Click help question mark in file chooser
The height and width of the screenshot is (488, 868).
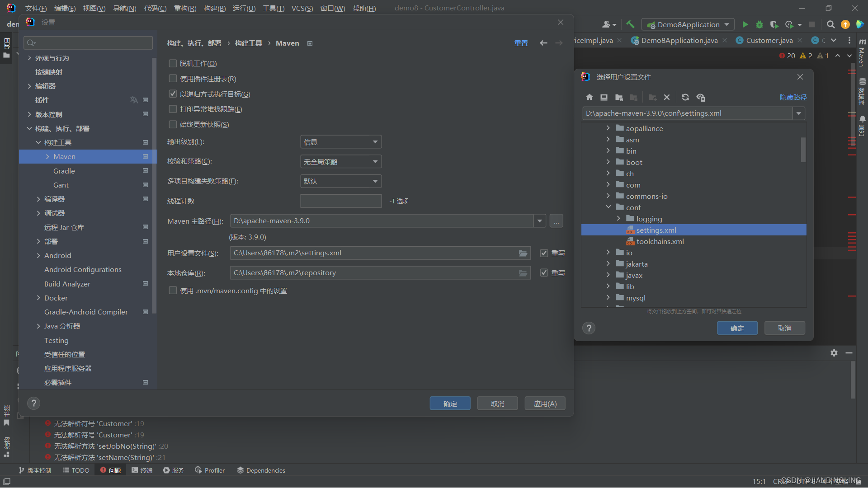coord(589,328)
